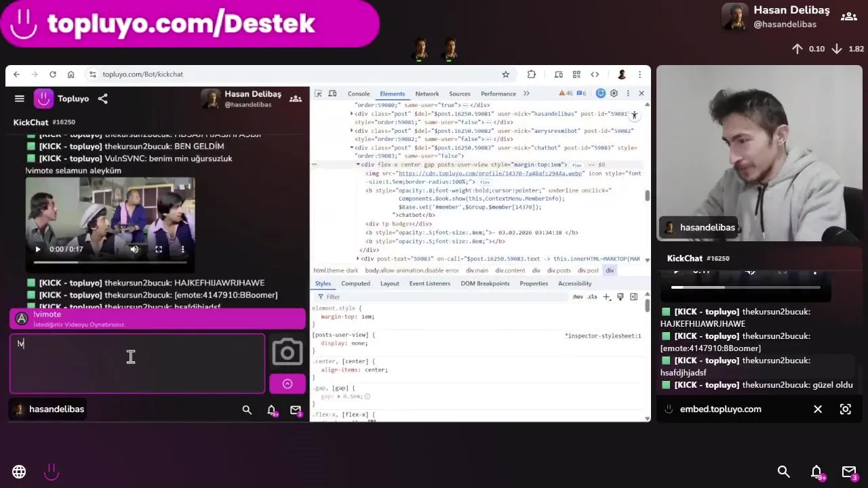Toggle :hov element state panel
This screenshot has width=868, height=488.
pyautogui.click(x=578, y=297)
